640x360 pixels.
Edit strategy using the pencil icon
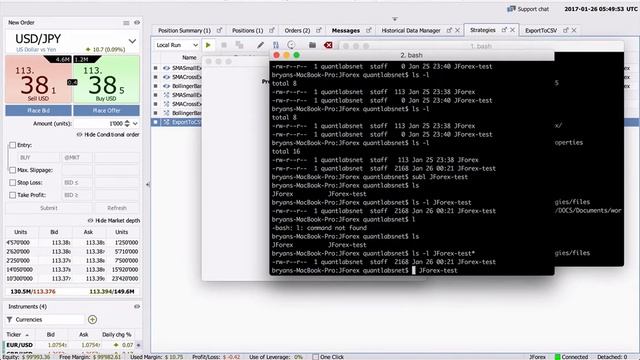tap(260, 45)
